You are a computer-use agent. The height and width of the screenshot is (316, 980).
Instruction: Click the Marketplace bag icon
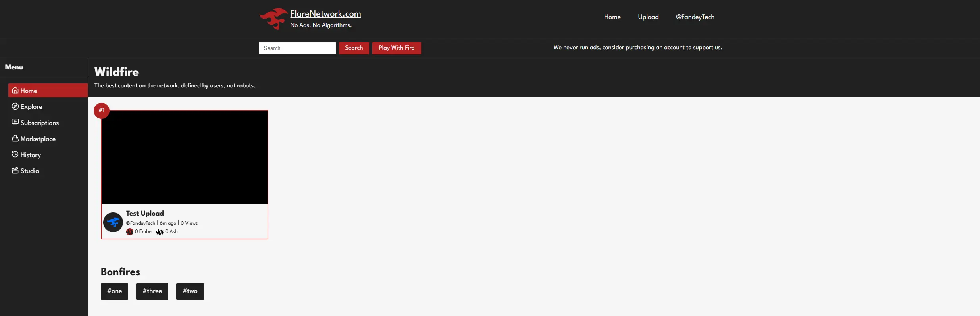pyautogui.click(x=15, y=139)
